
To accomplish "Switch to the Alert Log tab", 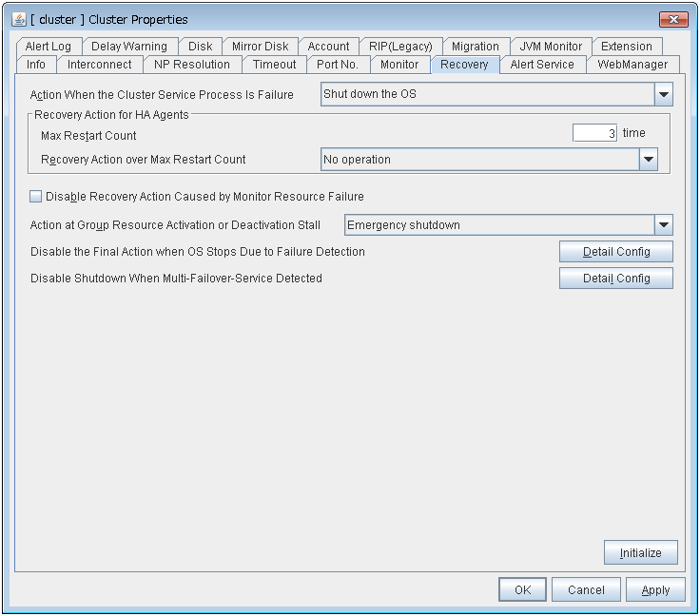I will 48,47.
